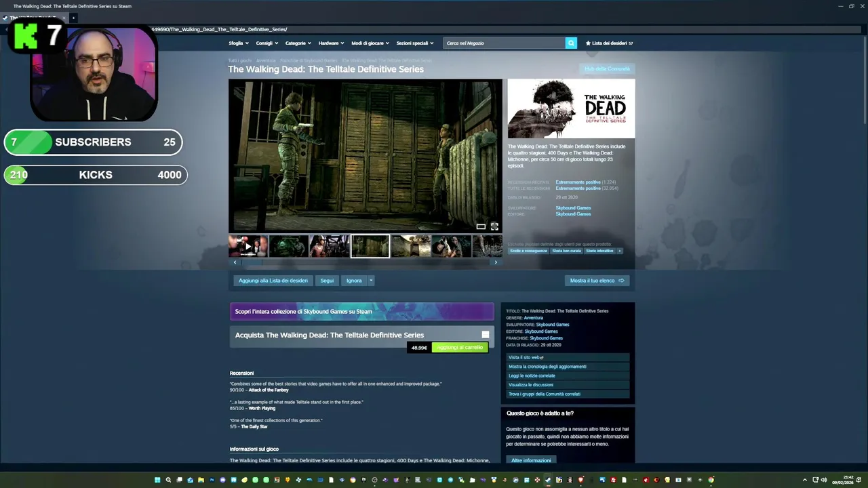
Task: Toggle fullscreen on the screenshot viewer
Action: (494, 226)
